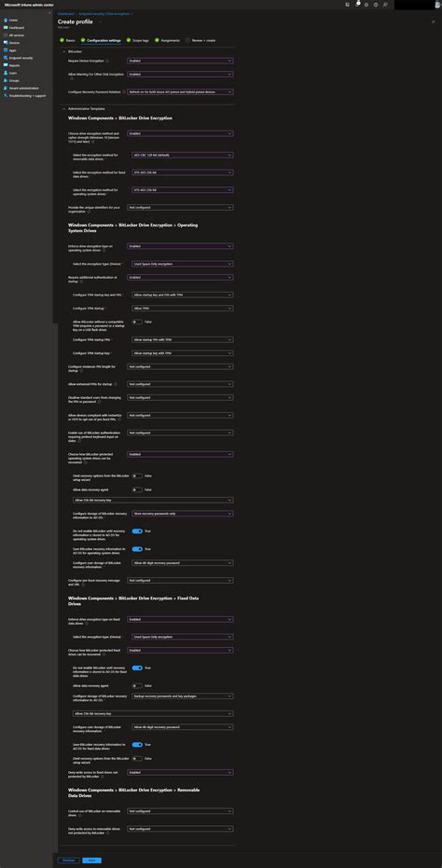The width and height of the screenshot is (442, 868).
Task: Open Reports from the sidebar
Action: [x=12, y=65]
